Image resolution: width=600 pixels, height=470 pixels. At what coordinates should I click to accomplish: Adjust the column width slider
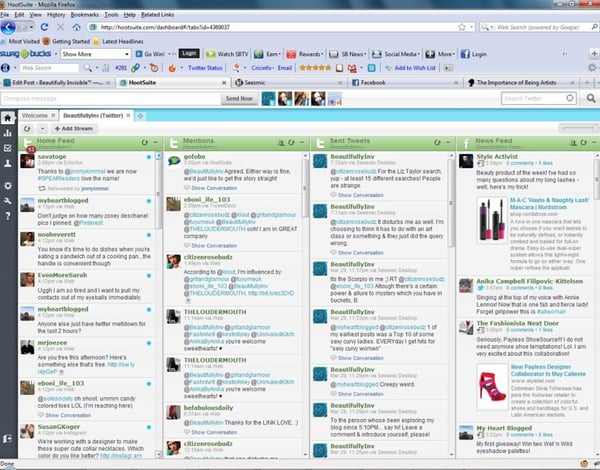[x=578, y=129]
